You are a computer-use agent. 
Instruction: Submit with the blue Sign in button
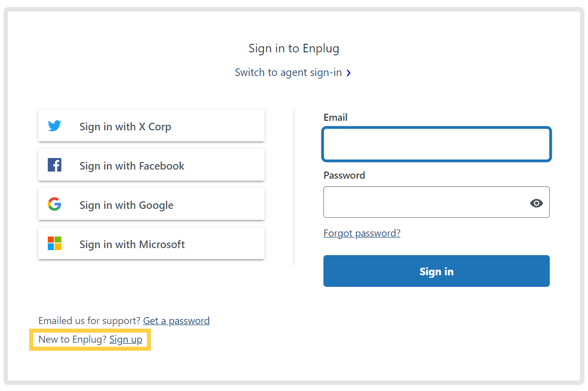437,271
